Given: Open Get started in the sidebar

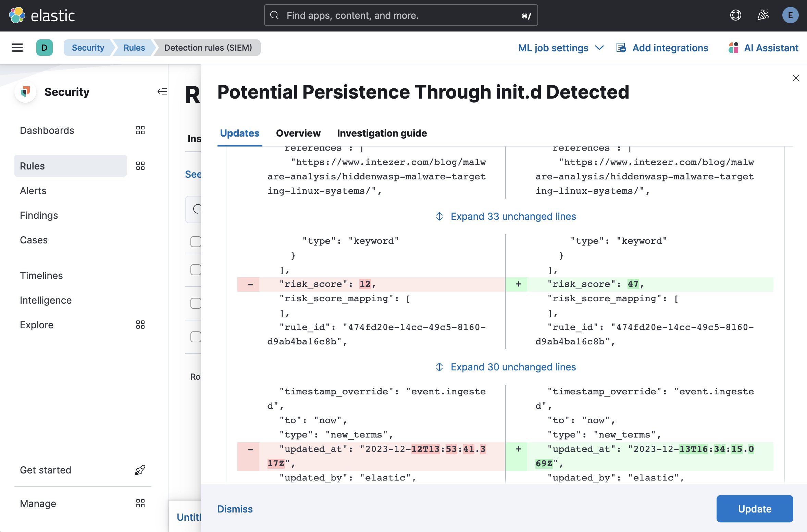Looking at the screenshot, I should coord(46,470).
